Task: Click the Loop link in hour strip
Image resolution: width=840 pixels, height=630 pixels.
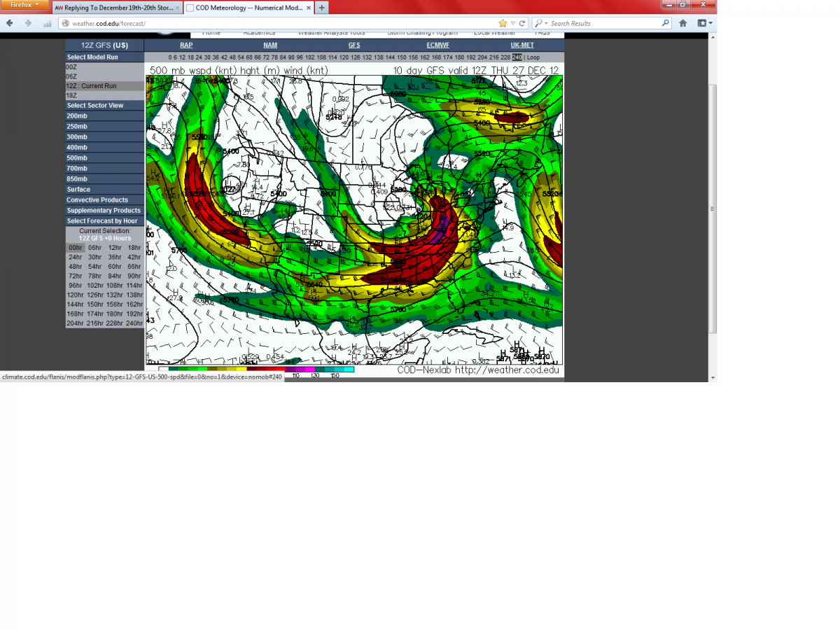Action: click(533, 57)
